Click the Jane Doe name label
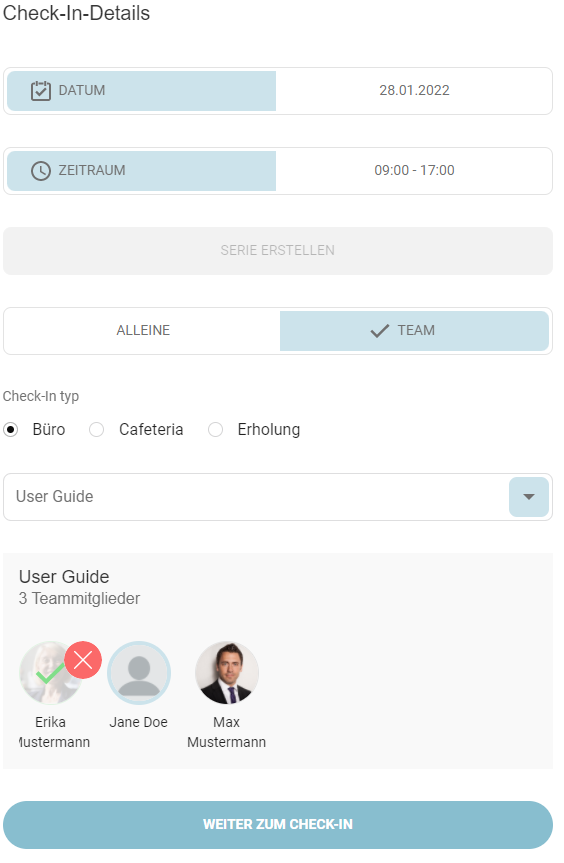This screenshot has height=863, width=564. [139, 722]
